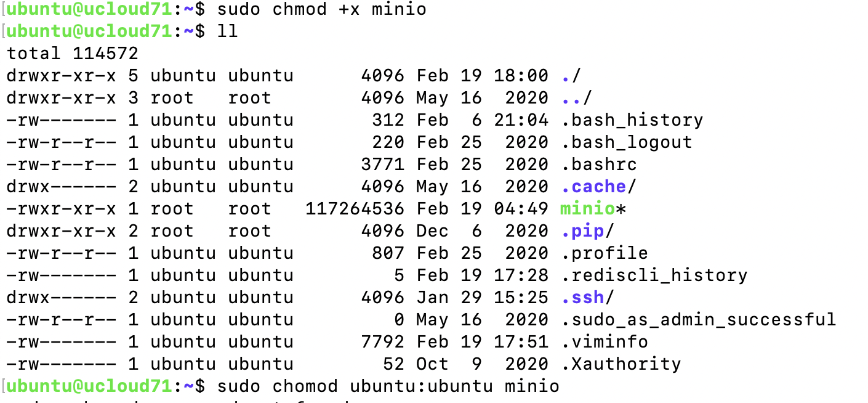Select the size '312' of .bash_history
Image resolution: width=868 pixels, height=403 pixels.
click(388, 120)
